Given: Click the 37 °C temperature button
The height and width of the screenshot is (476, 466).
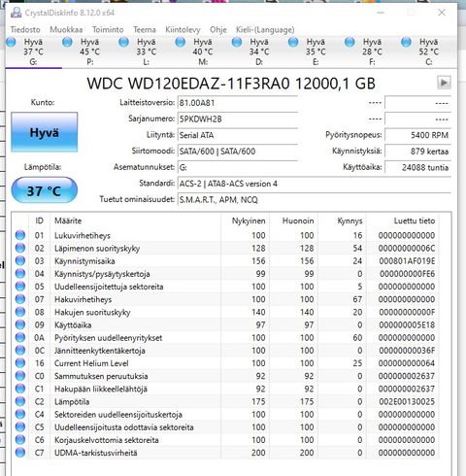Looking at the screenshot, I should coord(45,190).
